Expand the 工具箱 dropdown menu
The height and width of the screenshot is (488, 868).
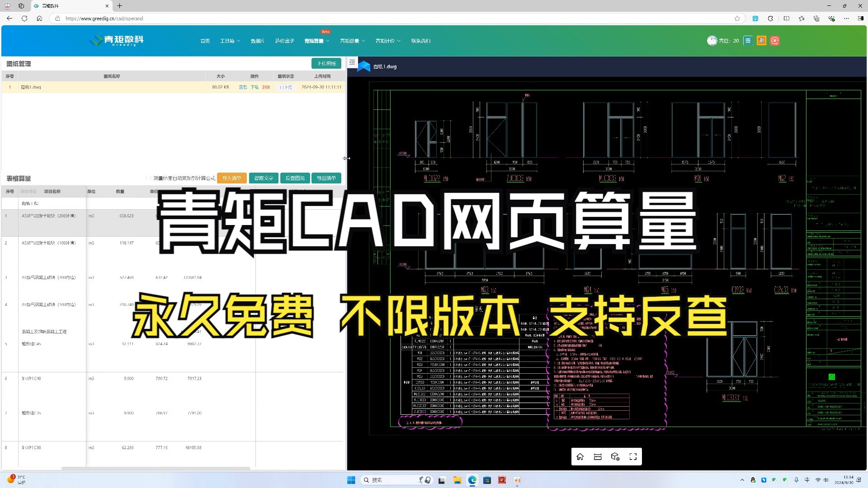230,41
